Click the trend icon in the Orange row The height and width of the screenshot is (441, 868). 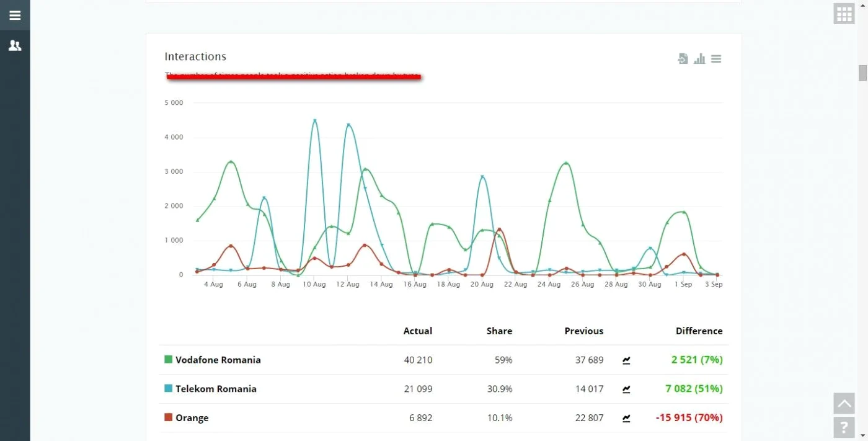tap(626, 419)
